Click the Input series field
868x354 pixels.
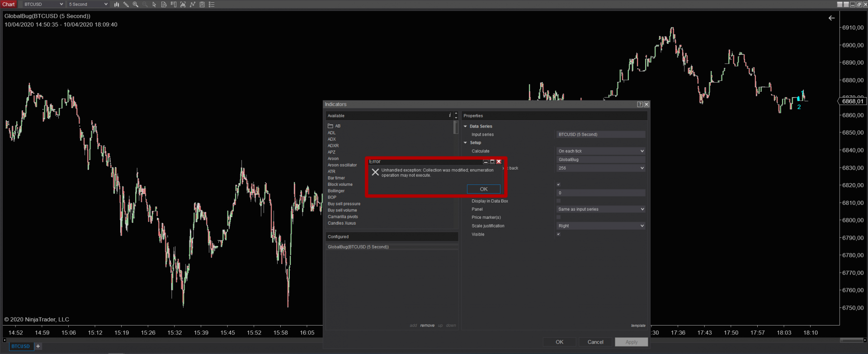601,134
